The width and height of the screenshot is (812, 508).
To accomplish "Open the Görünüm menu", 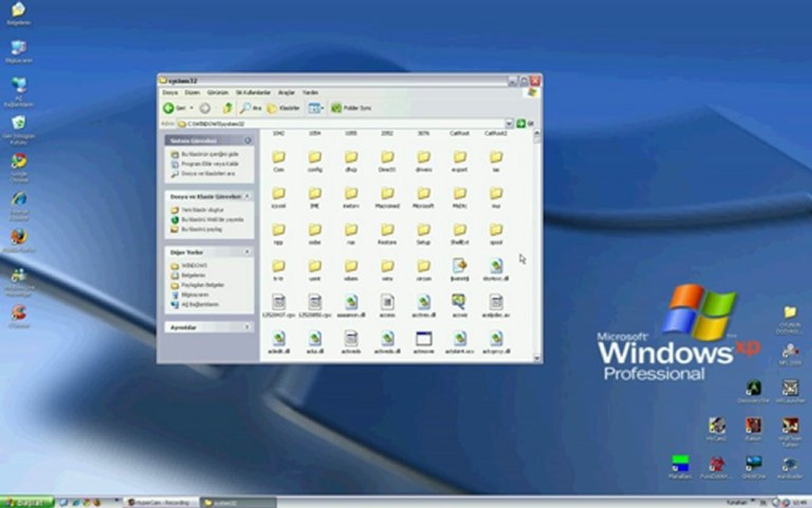I will pyautogui.click(x=218, y=92).
